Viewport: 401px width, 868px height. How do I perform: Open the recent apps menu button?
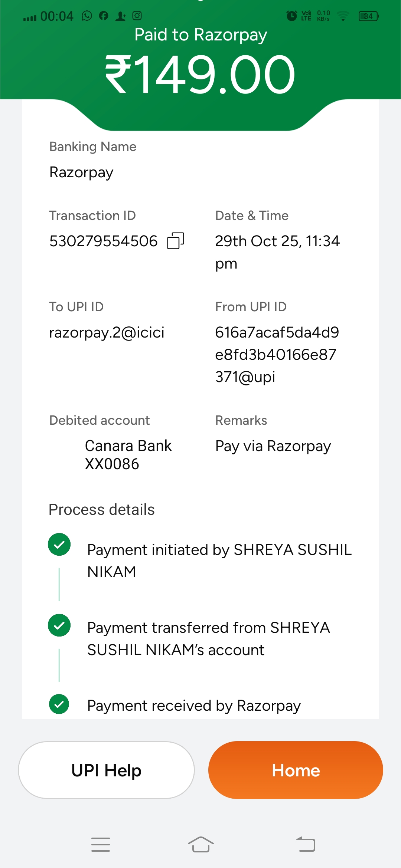(x=101, y=844)
